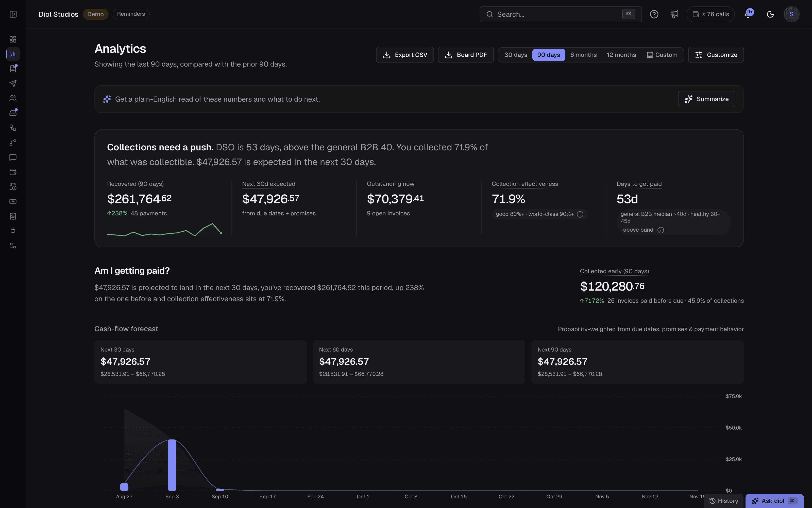
Task: Click the 71.9% effectiveness value
Action: [508, 199]
